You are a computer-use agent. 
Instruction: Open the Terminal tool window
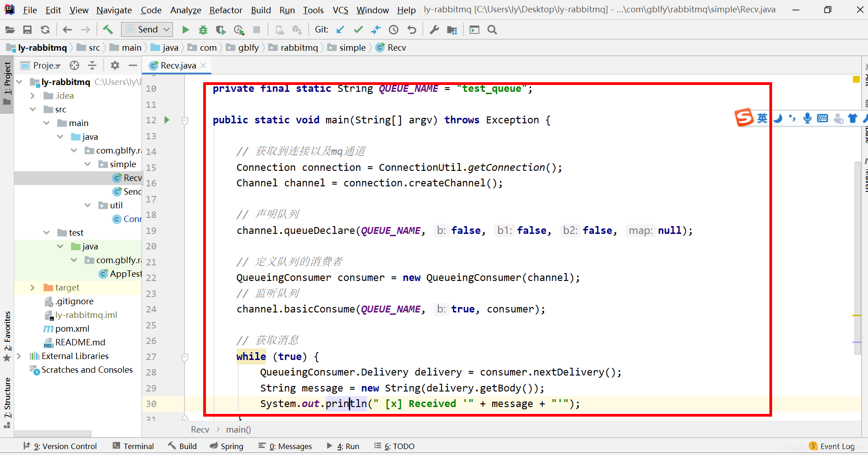click(133, 446)
